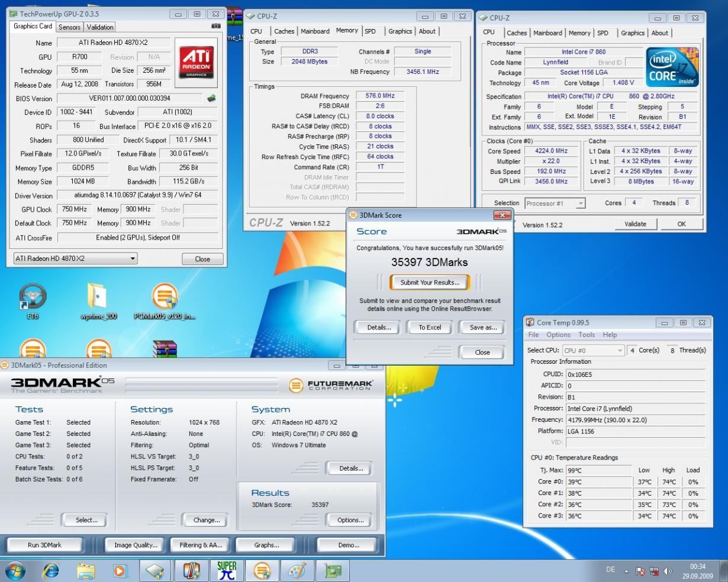728x582 pixels.
Task: Click the Validate button in CPU-Z
Action: 635,224
